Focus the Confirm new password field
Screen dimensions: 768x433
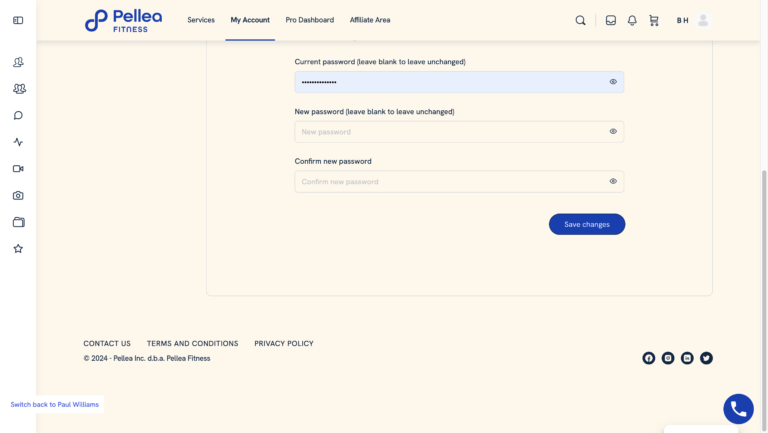pos(459,182)
